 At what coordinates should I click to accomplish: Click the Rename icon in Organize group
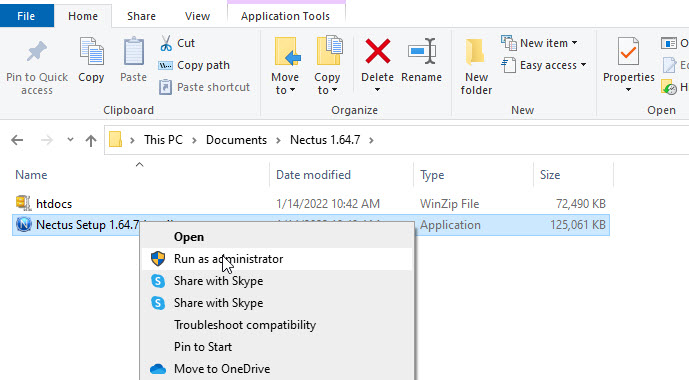coord(421,51)
